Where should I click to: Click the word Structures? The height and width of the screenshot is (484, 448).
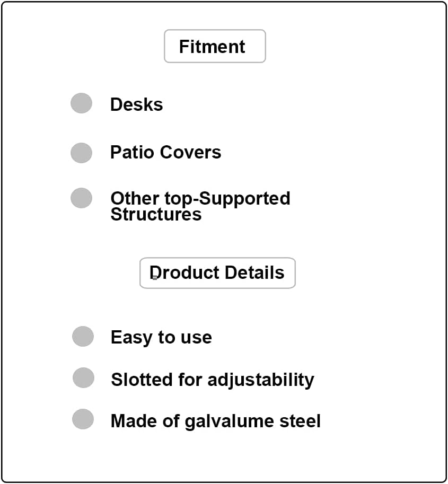156,215
